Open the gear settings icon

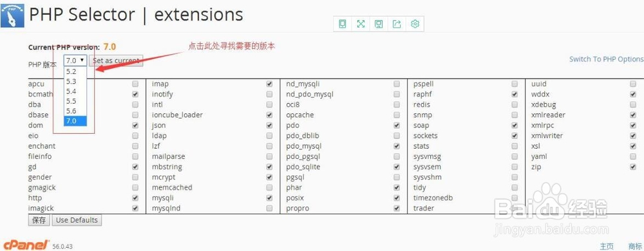pyautogui.click(x=415, y=24)
